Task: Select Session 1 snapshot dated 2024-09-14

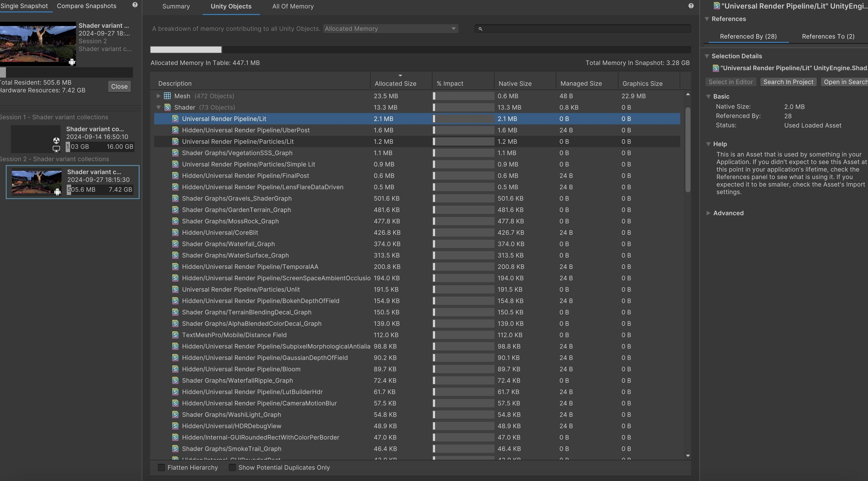Action: click(72, 139)
